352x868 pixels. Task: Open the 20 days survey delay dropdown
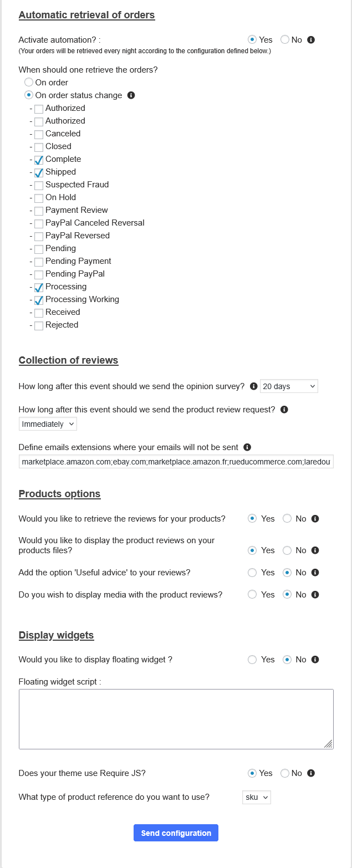point(289,386)
